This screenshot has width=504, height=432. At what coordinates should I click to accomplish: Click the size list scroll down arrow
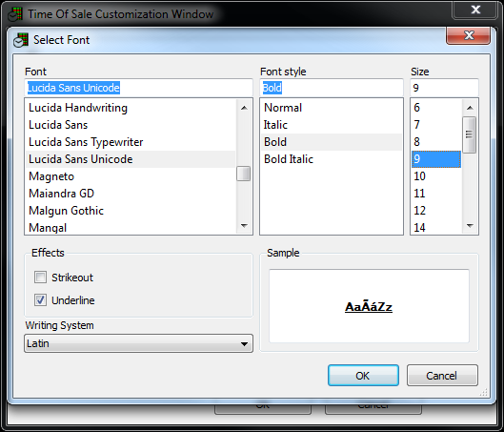pos(470,226)
